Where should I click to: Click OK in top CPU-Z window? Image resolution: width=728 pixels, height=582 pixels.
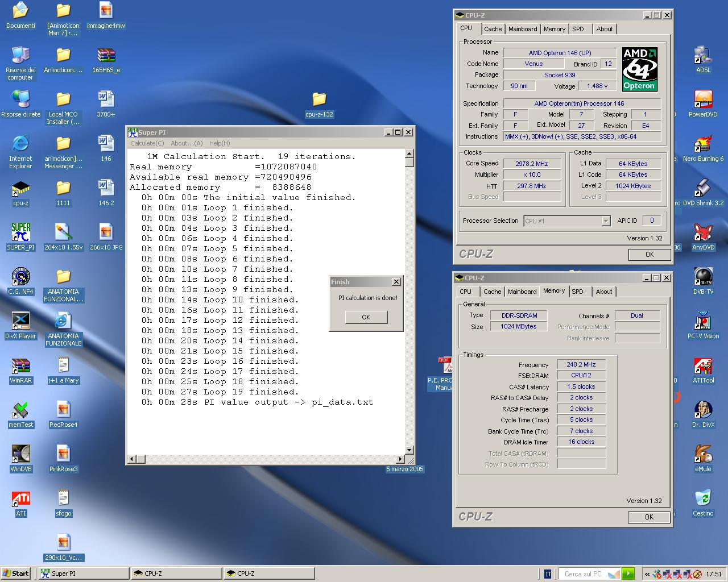tap(650, 255)
